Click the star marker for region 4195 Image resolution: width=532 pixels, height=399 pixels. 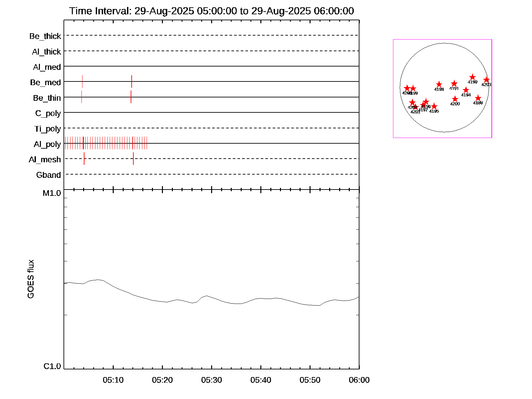coord(434,106)
